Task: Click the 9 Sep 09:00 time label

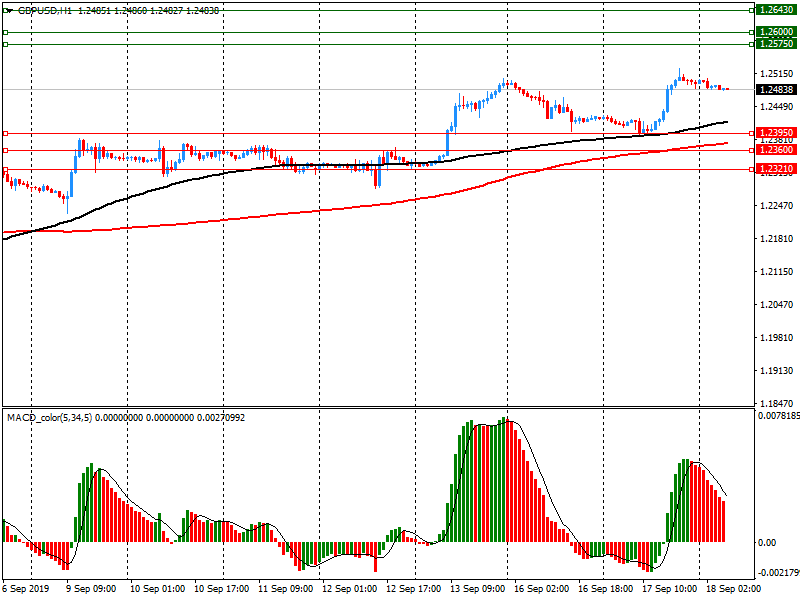Action: tap(92, 589)
